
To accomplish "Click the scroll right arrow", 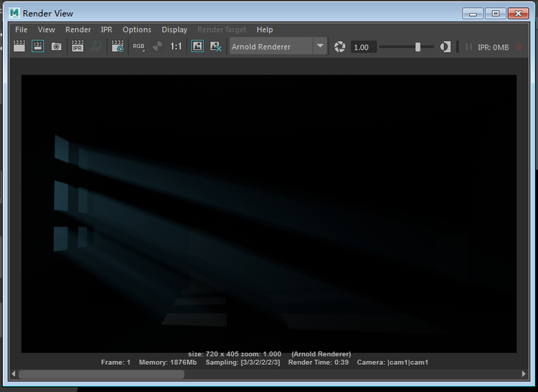I will coord(524,374).
